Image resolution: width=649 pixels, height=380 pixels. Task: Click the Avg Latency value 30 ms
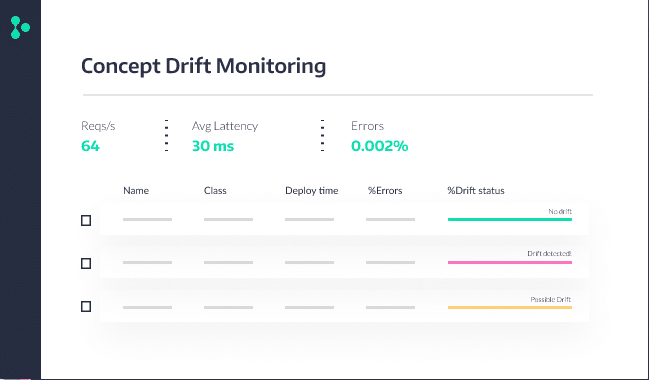point(213,146)
